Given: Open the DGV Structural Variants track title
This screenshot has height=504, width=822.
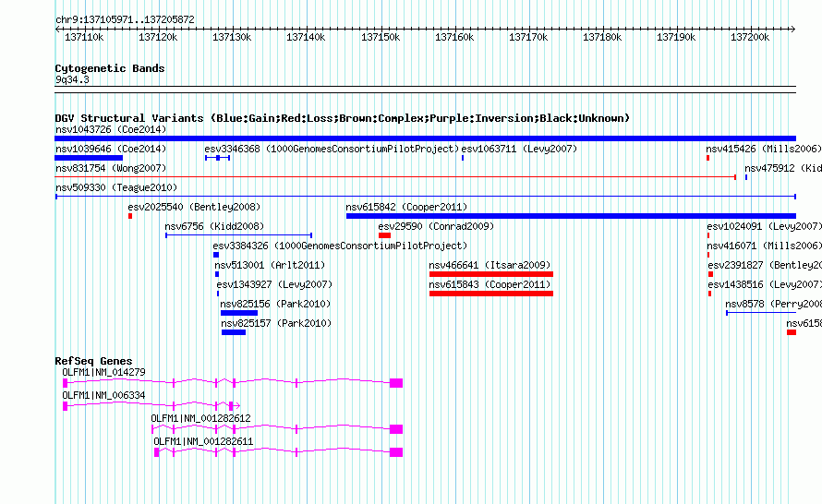Looking at the screenshot, I should click(342, 118).
